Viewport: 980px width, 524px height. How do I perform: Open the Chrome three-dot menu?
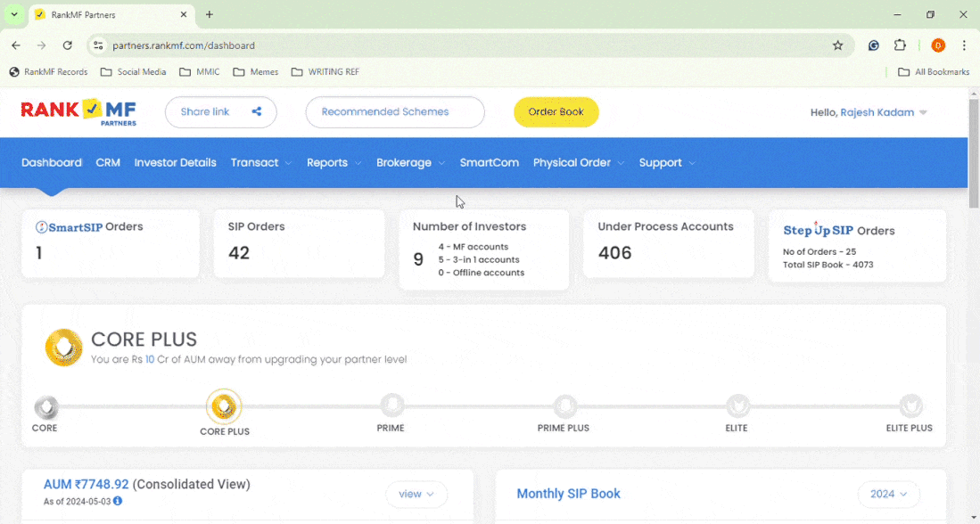(x=964, y=45)
